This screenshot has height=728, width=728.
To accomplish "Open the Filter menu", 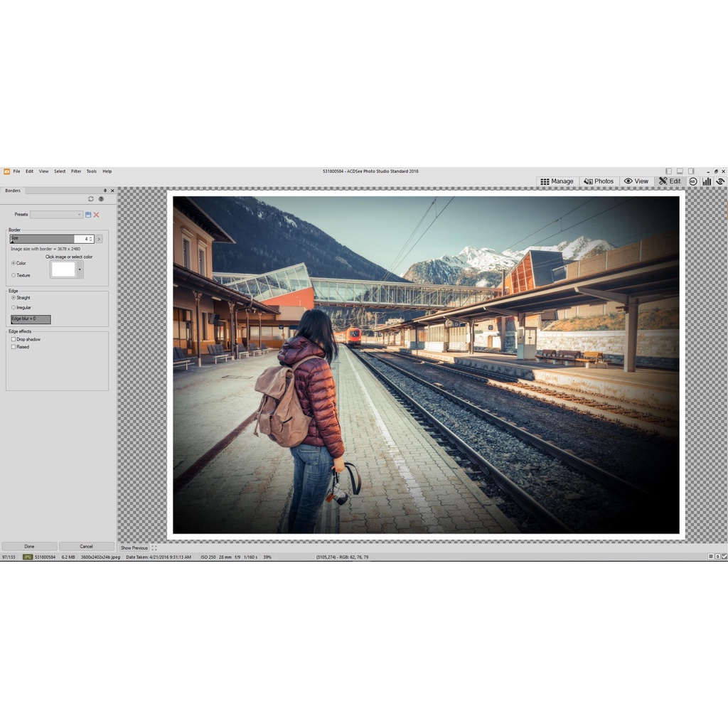I will (76, 171).
